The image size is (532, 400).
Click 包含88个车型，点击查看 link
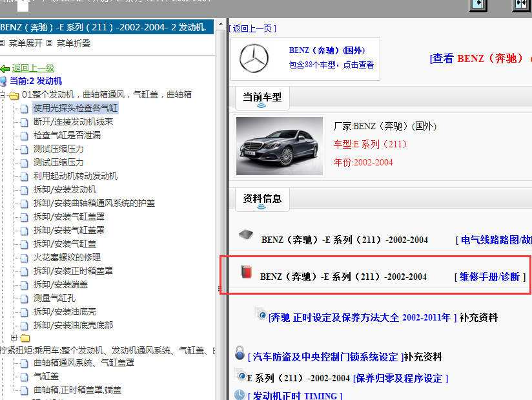331,65
